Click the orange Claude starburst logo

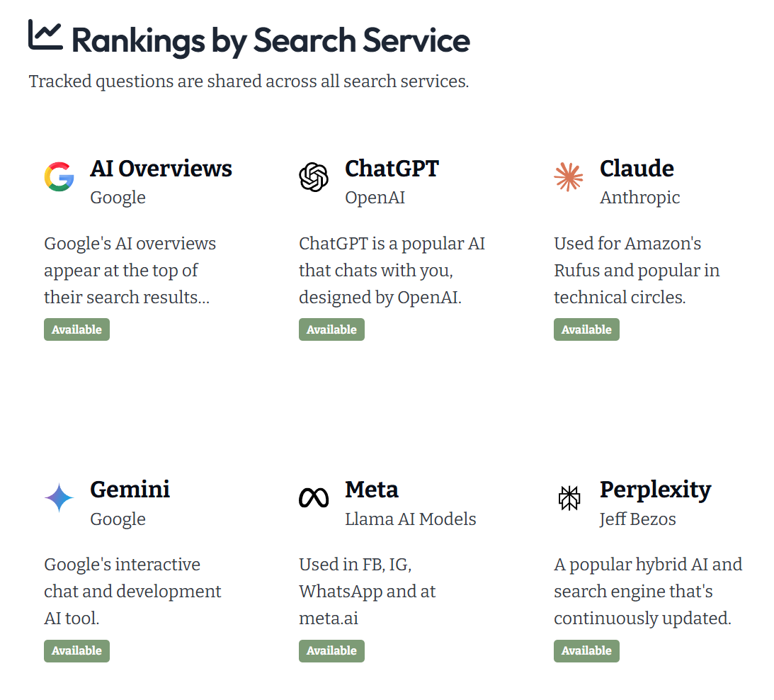(569, 177)
